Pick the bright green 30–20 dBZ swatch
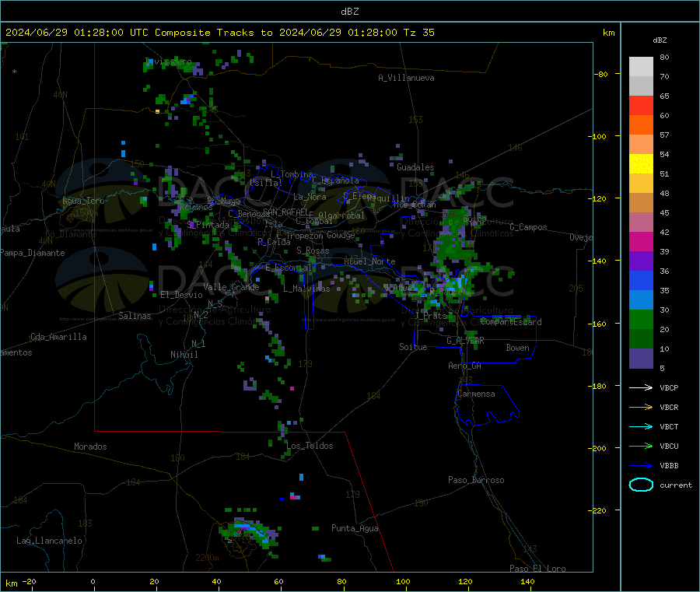This screenshot has height=592, width=700. (x=641, y=319)
